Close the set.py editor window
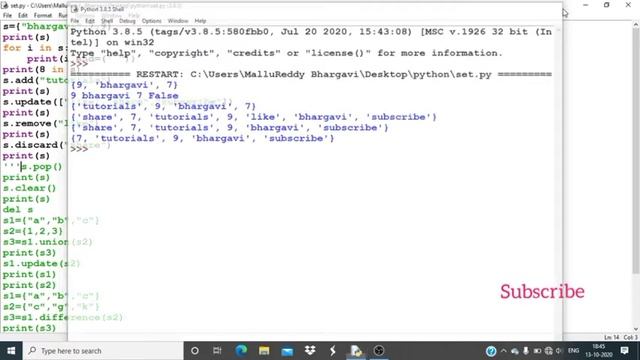The height and width of the screenshot is (360, 640). [x=628, y=5]
